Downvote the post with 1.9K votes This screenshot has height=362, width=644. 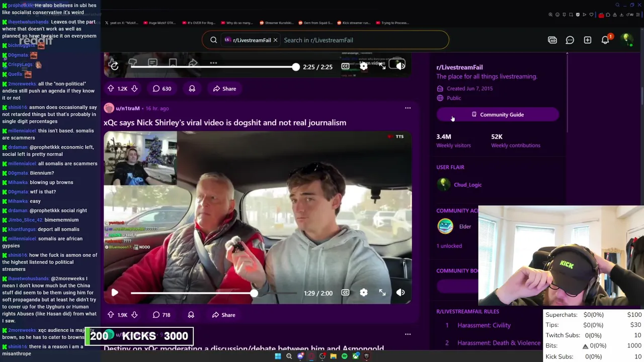pos(134,315)
